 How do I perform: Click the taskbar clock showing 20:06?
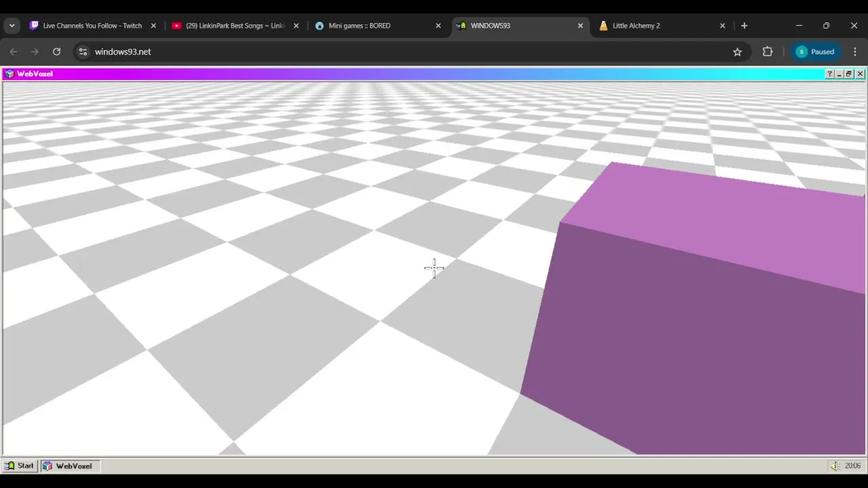click(x=852, y=466)
